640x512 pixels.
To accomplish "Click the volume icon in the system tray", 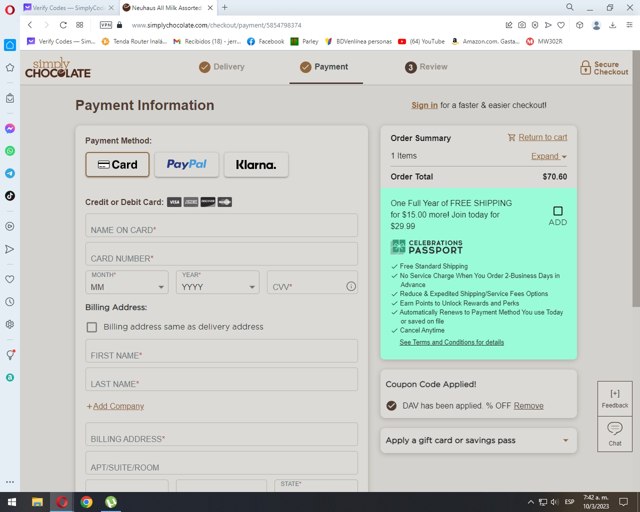I will point(554,502).
